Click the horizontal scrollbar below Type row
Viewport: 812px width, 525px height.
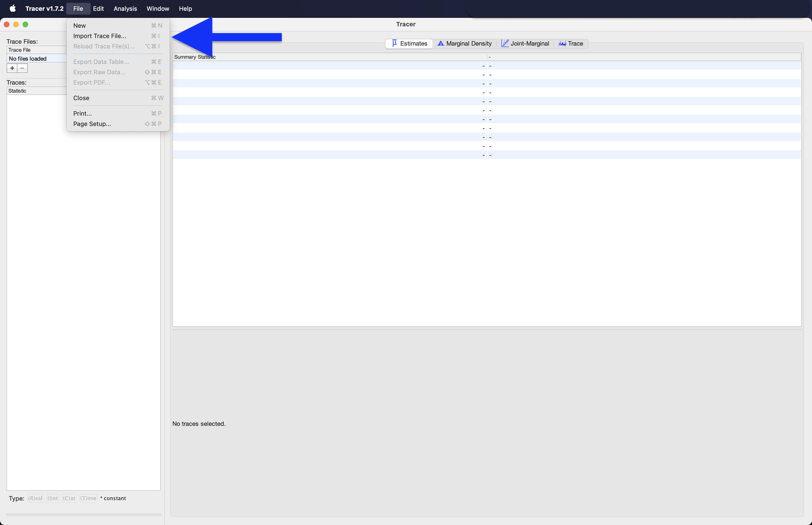click(x=83, y=514)
